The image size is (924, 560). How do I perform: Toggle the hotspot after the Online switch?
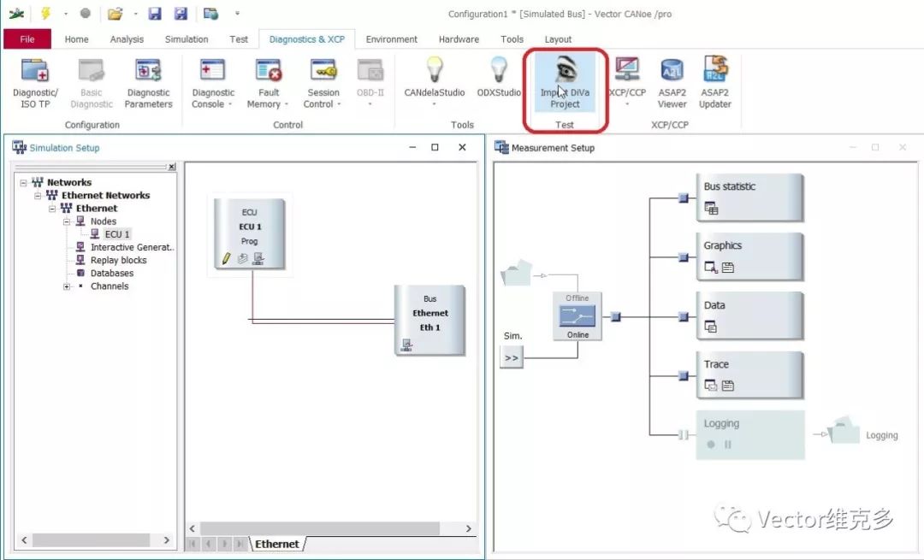click(x=616, y=317)
